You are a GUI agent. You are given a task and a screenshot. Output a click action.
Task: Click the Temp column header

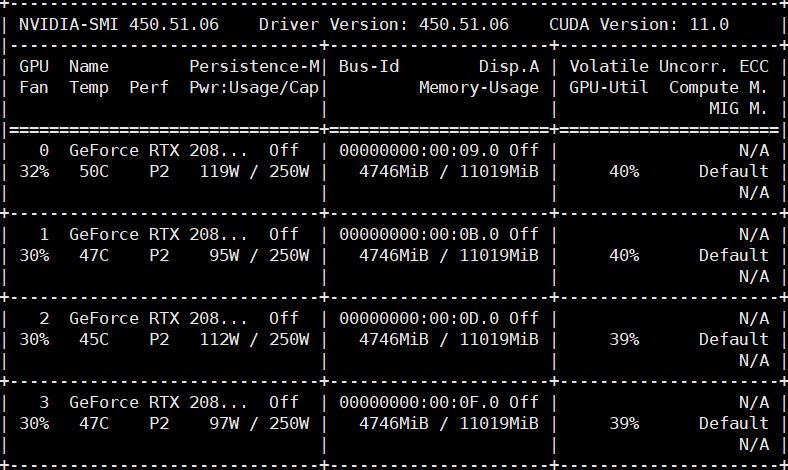coord(89,87)
